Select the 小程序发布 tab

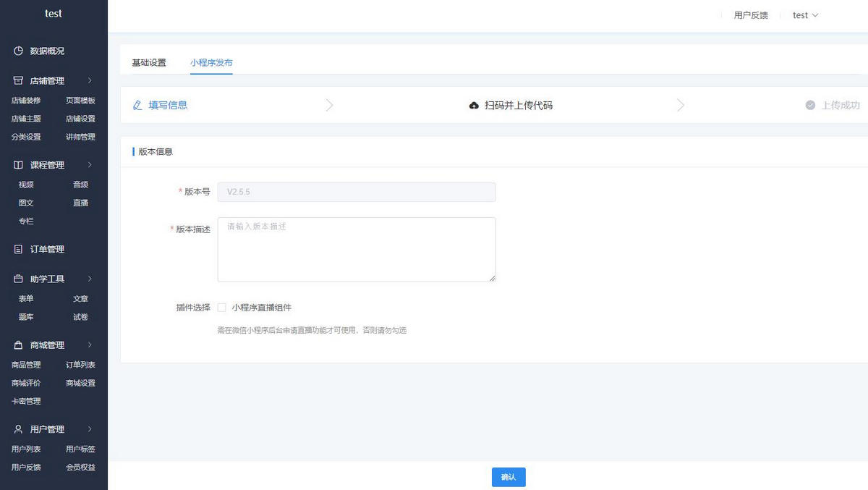[211, 63]
